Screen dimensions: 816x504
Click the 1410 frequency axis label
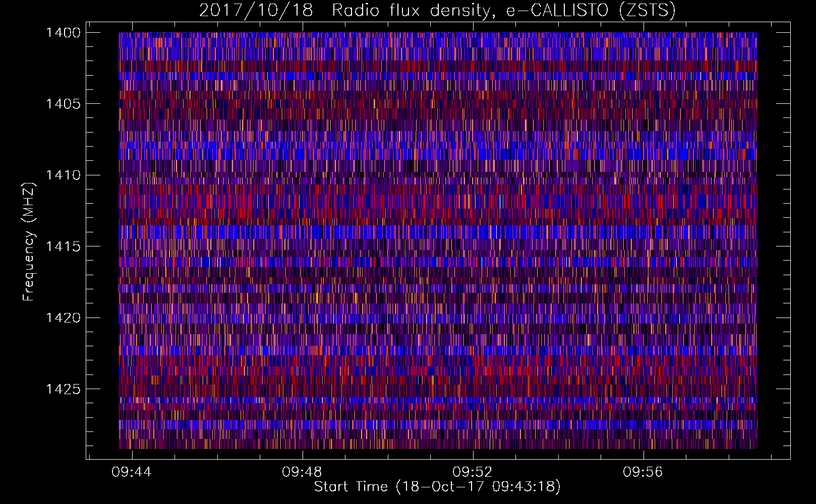[63, 175]
